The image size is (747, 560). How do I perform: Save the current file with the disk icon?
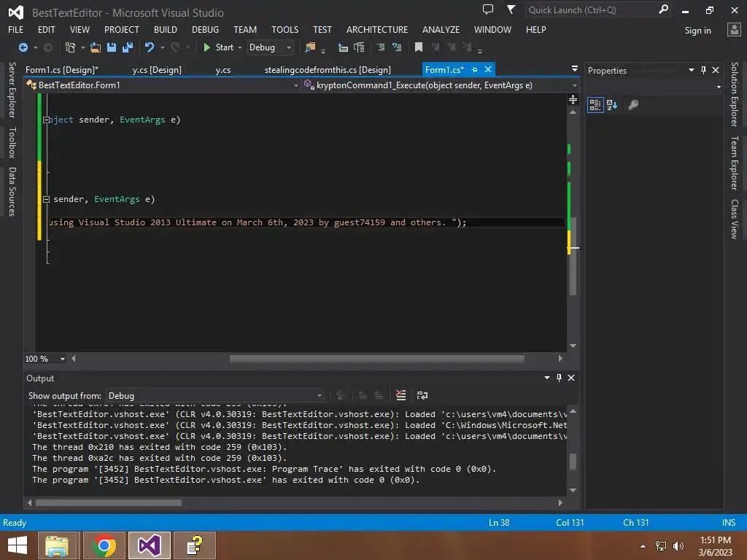112,47
